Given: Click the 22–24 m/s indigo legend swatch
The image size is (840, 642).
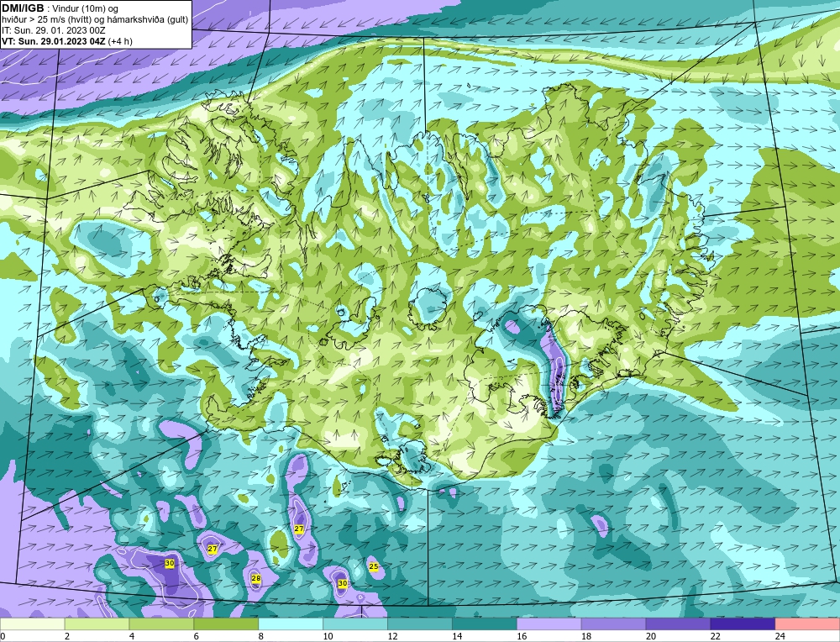Looking at the screenshot, I should click(743, 624).
